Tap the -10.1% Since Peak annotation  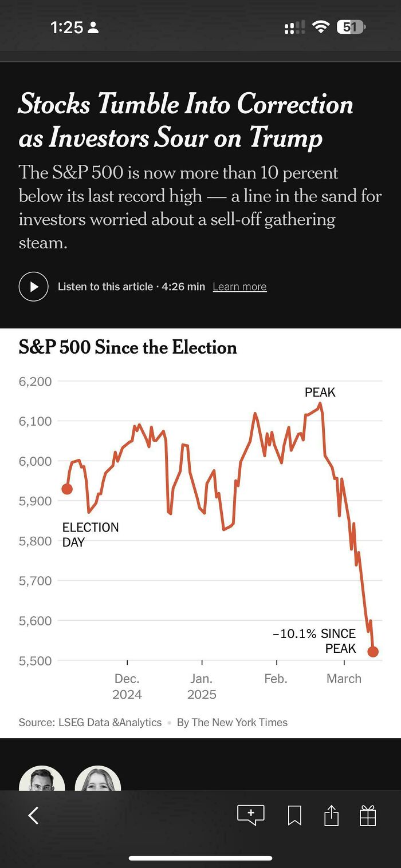315,641
